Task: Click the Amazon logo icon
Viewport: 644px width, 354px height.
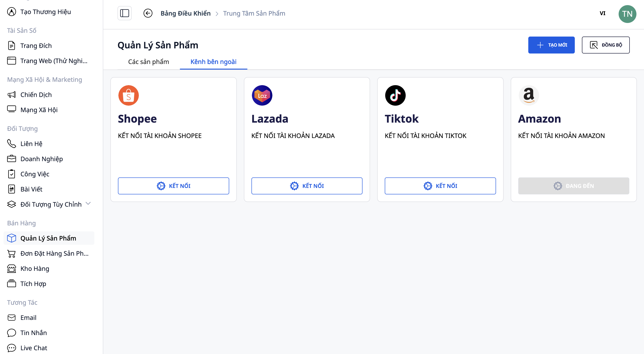Action: (529, 95)
